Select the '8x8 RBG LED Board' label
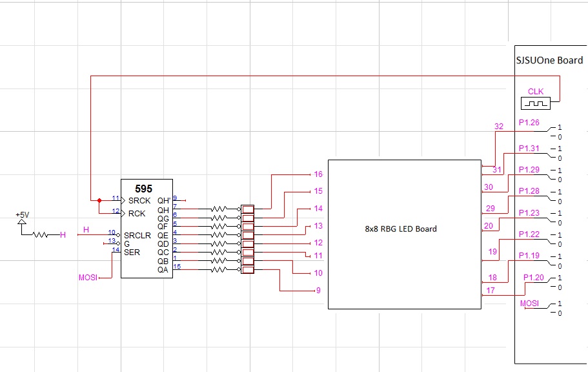The width and height of the screenshot is (588, 372). coord(401,229)
